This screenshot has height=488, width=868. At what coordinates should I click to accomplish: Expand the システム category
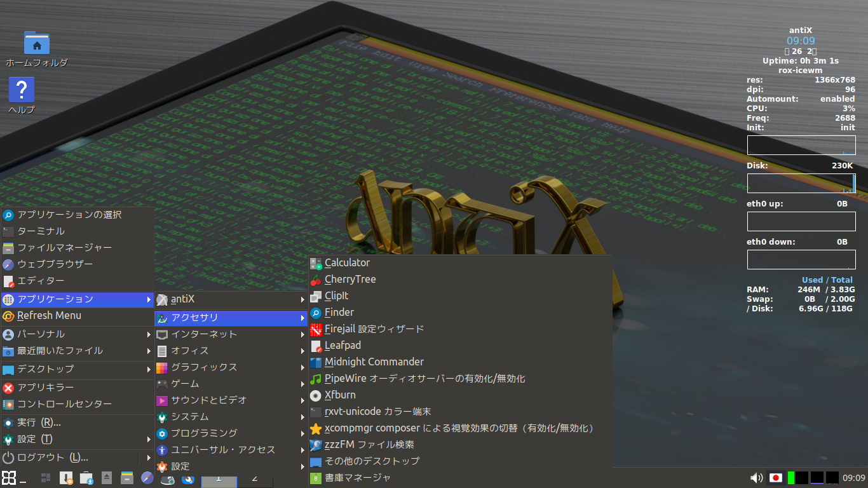point(231,417)
